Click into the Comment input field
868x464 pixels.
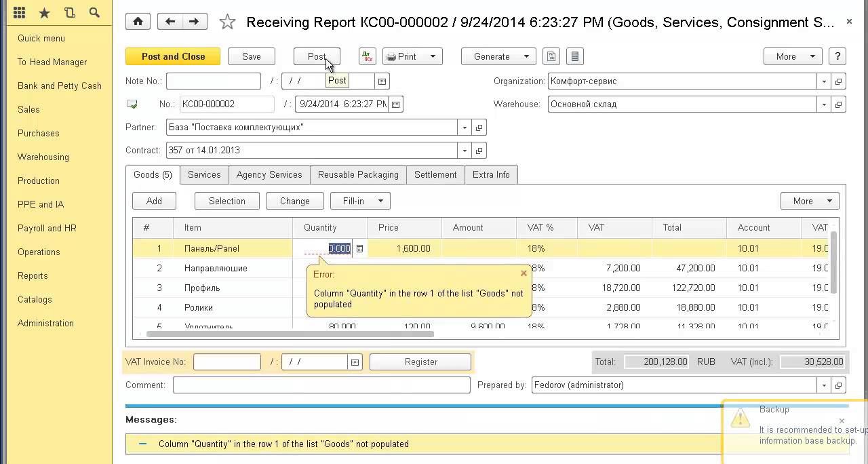(x=321, y=385)
